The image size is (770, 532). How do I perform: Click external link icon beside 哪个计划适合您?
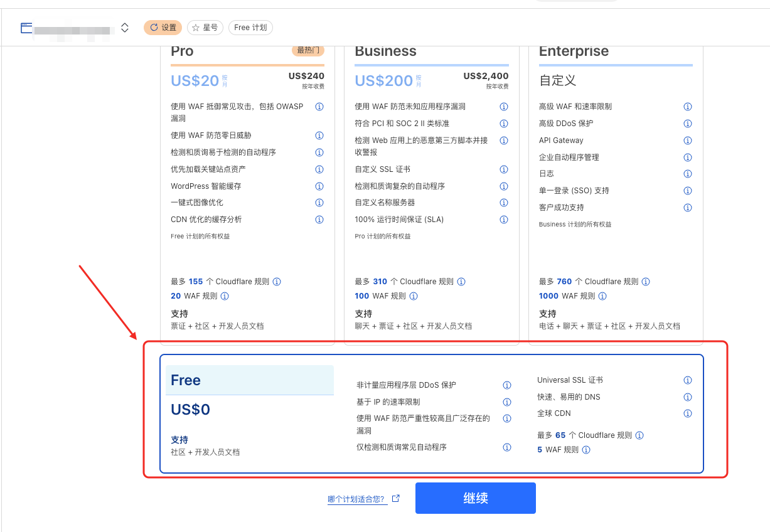tap(395, 498)
